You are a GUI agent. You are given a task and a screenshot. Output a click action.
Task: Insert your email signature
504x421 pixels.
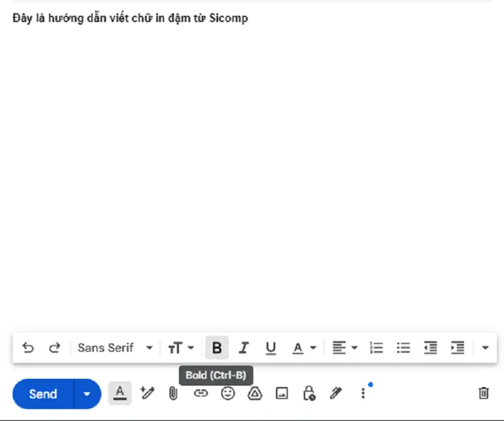click(x=335, y=393)
